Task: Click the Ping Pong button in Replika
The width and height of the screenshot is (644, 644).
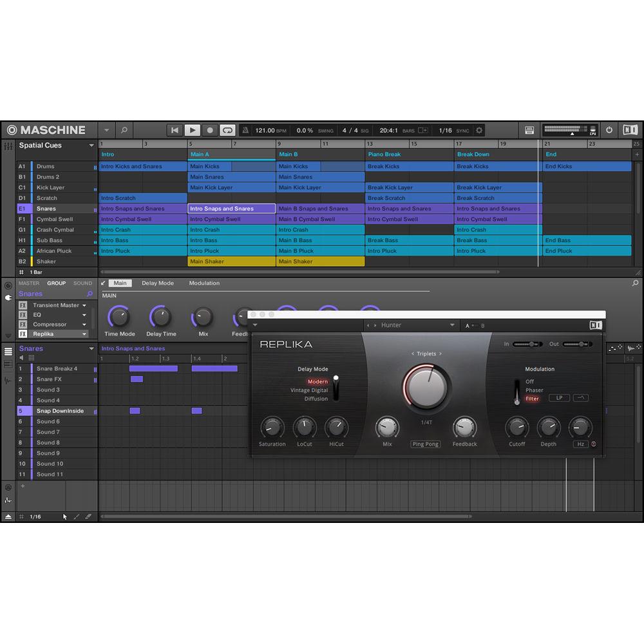Action: point(425,444)
